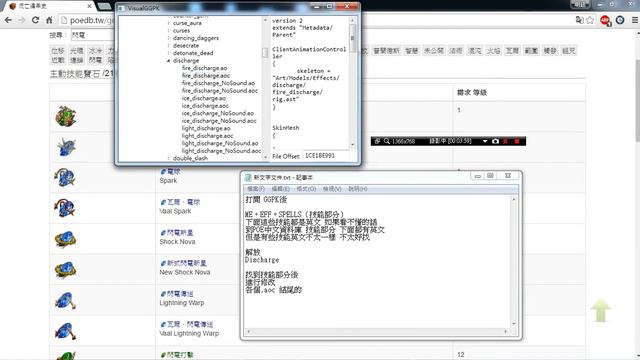
Task: Click Notepad's vertical scrollbar down arrow
Action: point(513,324)
